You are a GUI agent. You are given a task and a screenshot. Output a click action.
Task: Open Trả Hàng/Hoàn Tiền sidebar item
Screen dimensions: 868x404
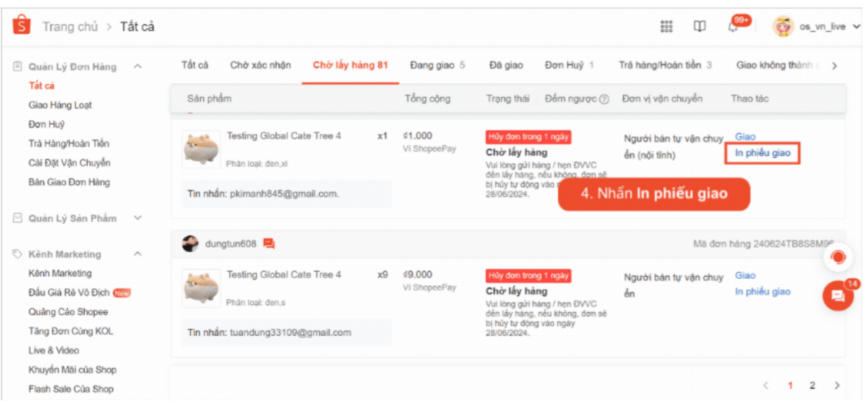69,143
